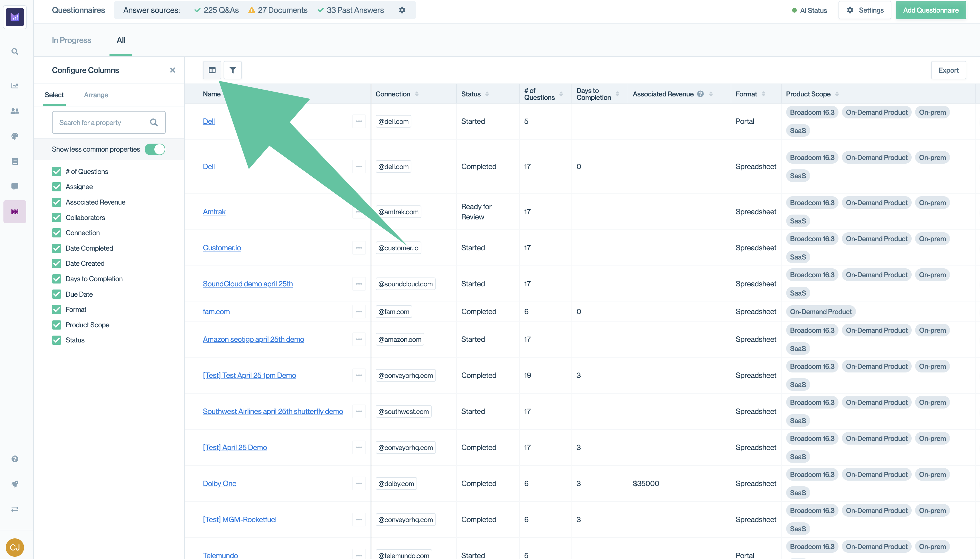Uncheck the Collaborators checkbox
Image resolution: width=980 pixels, height=559 pixels.
tap(56, 217)
